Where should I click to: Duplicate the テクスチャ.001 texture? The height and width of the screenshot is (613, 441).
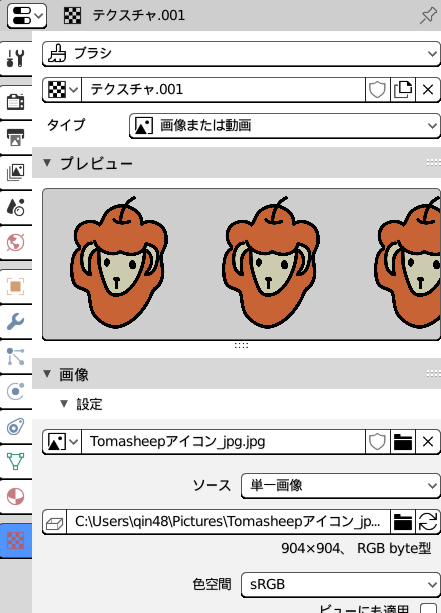tap(403, 90)
